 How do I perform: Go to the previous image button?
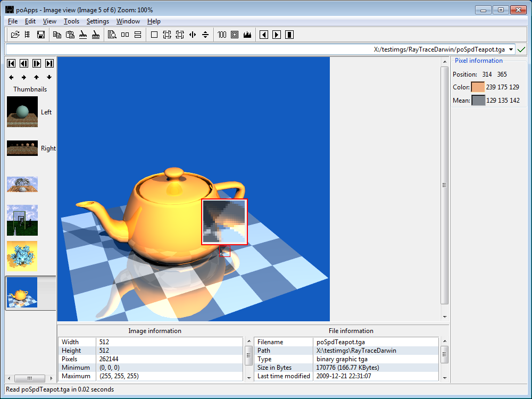(x=24, y=63)
